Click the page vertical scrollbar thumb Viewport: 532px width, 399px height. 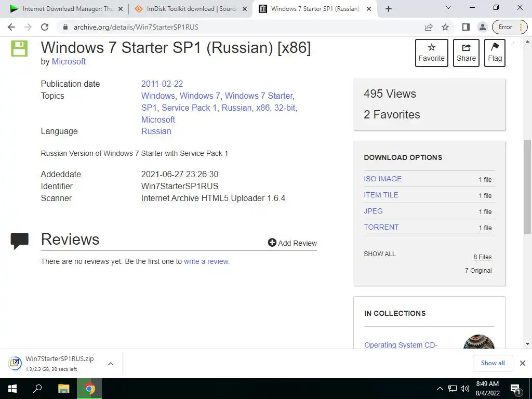527,187
